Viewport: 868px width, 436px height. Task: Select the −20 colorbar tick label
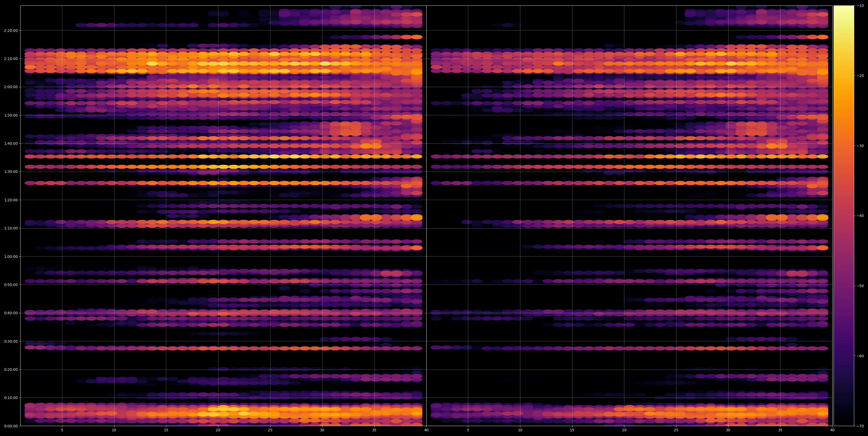[x=860, y=76]
